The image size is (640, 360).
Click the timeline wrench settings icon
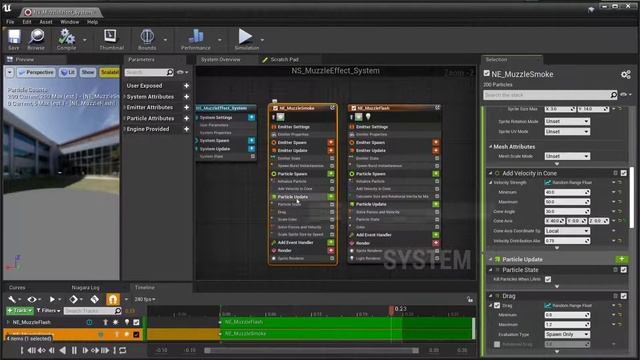coord(12,299)
